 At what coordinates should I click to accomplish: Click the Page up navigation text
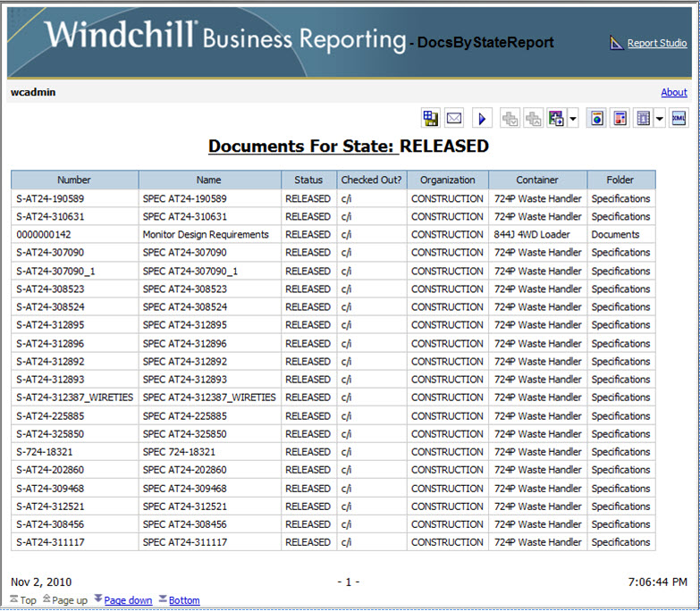pyautogui.click(x=69, y=600)
